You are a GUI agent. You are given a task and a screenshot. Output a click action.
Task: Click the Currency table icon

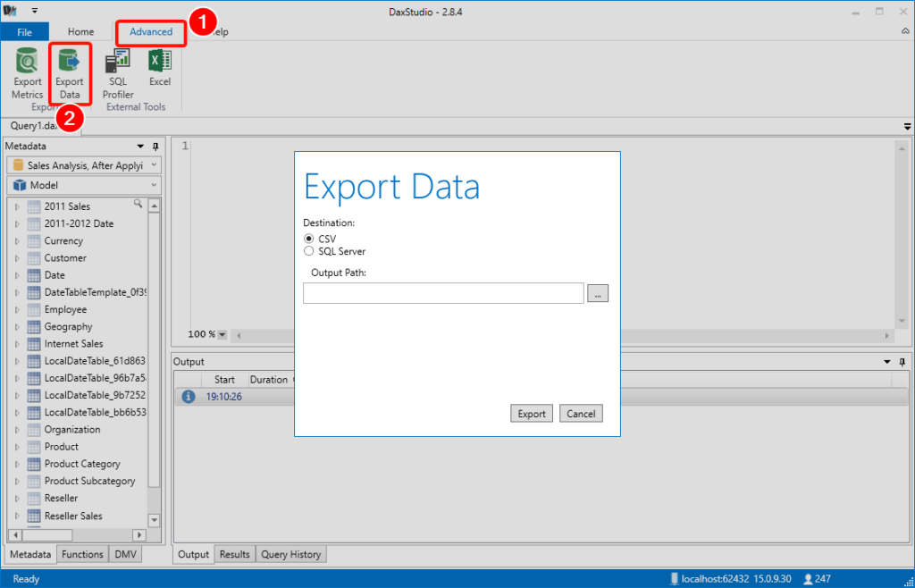(x=34, y=241)
